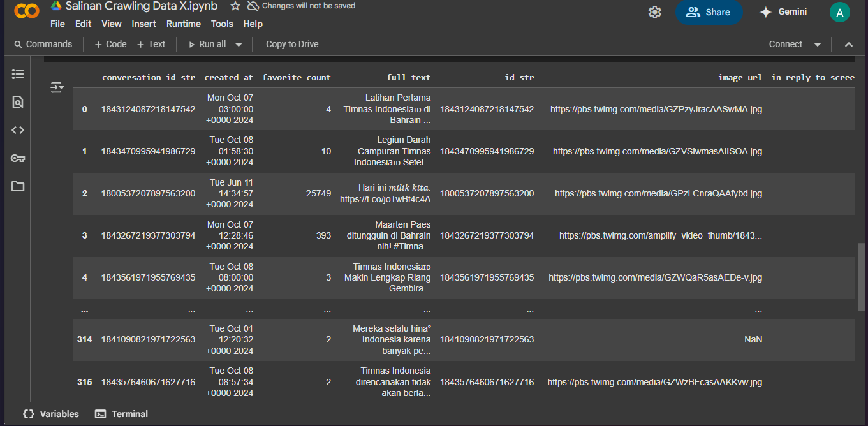Screen dimensions: 868x426
Task: Click the 'Mereka selalu hina' tweet text
Action: click(392, 339)
